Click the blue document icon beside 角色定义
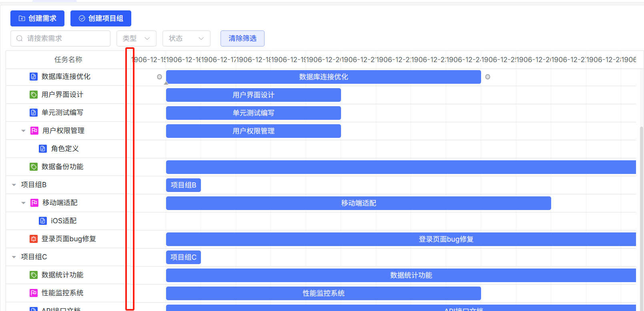This screenshot has height=311, width=644. click(x=43, y=149)
